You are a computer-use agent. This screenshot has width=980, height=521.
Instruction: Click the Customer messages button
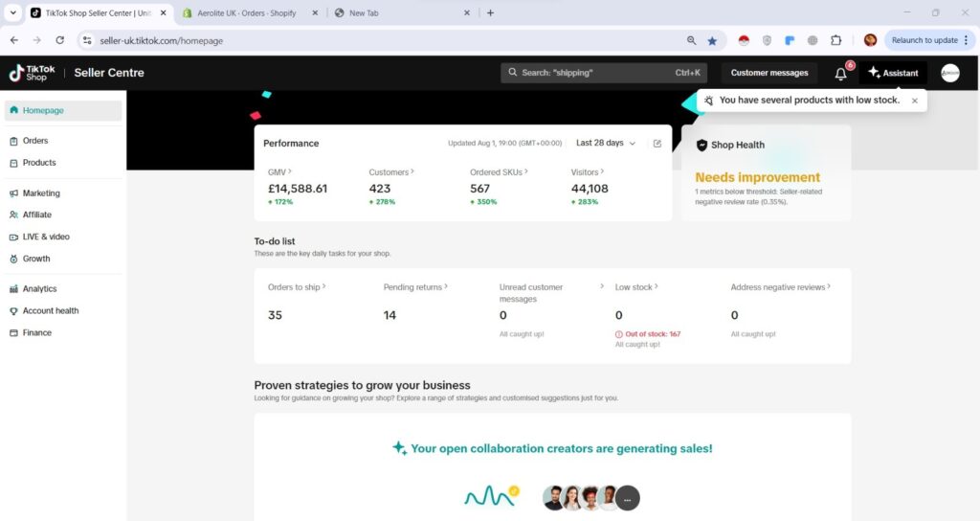point(769,73)
